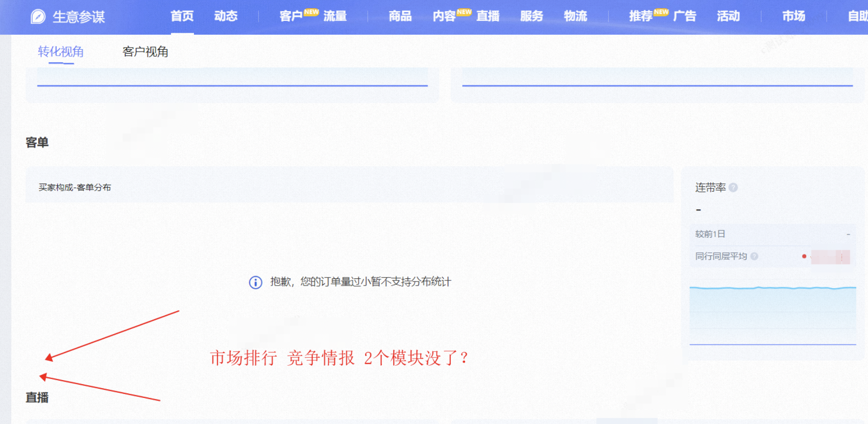Select the 服务 menu
868x424 pixels.
tap(532, 16)
